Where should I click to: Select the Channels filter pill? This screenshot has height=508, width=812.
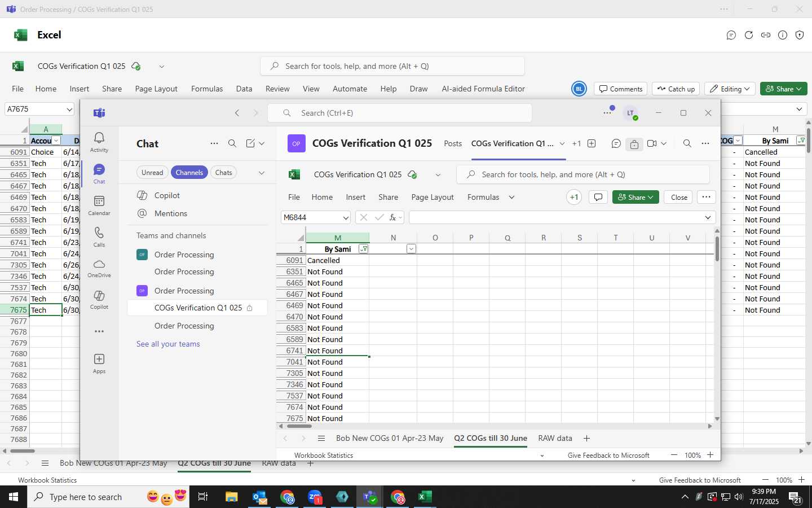point(189,173)
